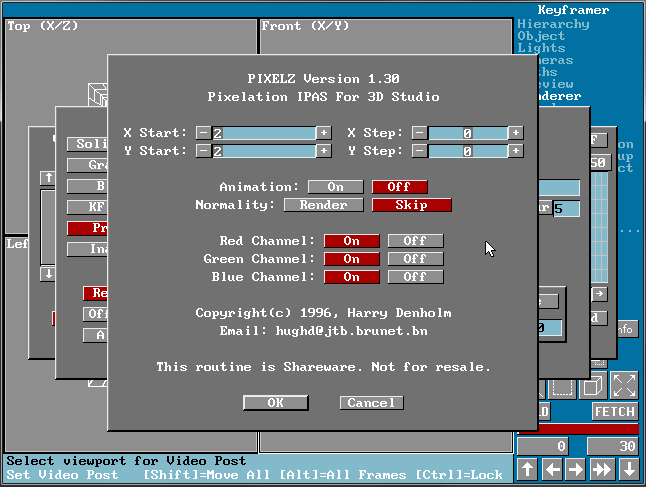Open Object in the Keyframer menu

click(x=541, y=36)
